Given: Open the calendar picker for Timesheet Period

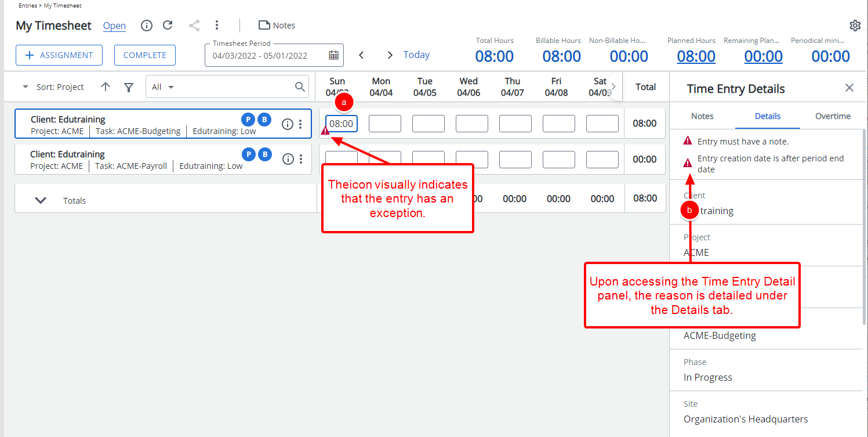Looking at the screenshot, I should tap(333, 55).
